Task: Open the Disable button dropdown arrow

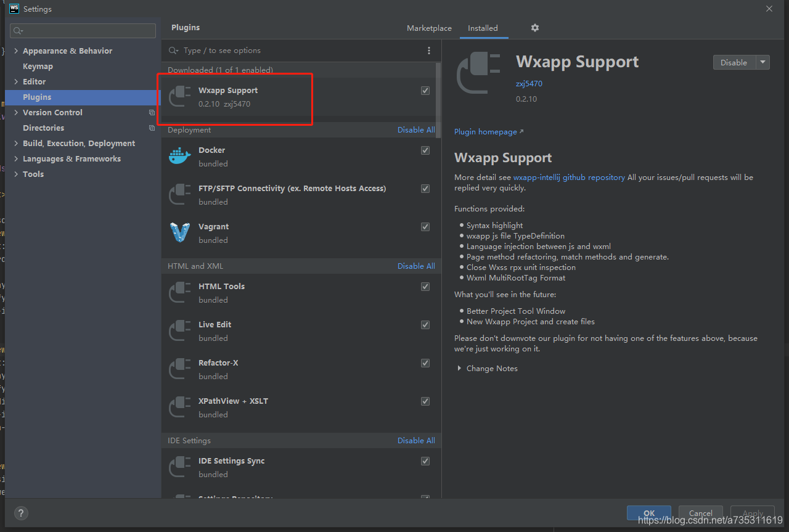Action: [x=763, y=62]
